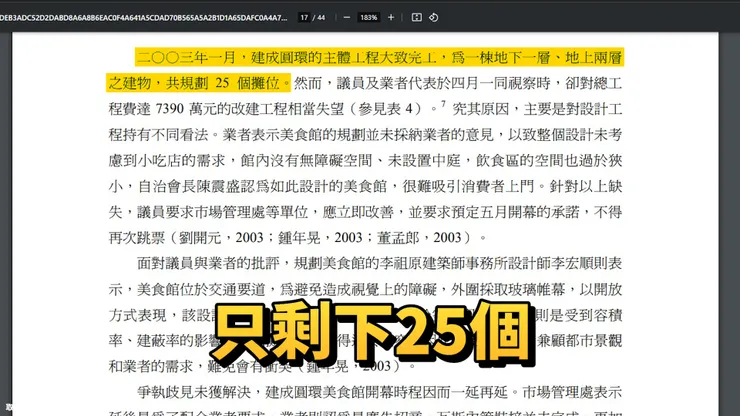This screenshot has height=416, width=740.
Task: Select the text '7390 萬元' in the paragraph
Action: tap(186, 109)
